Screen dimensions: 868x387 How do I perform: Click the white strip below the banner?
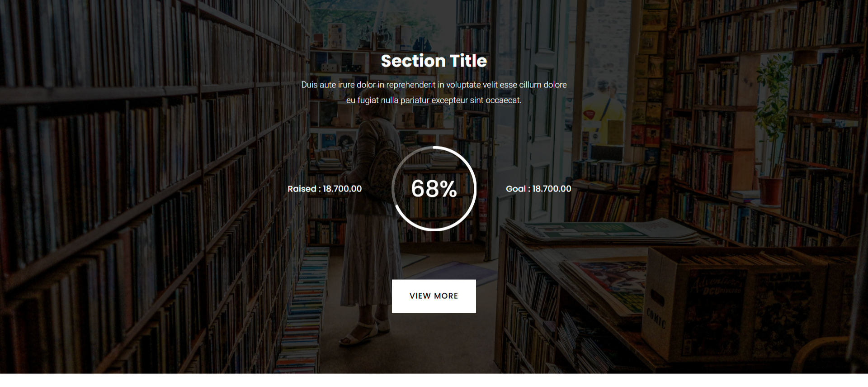click(434, 381)
